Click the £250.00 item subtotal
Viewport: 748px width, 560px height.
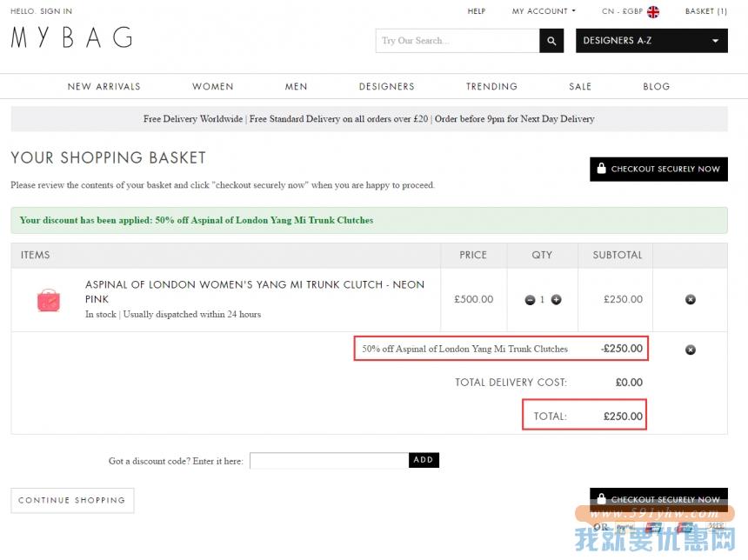pos(623,299)
